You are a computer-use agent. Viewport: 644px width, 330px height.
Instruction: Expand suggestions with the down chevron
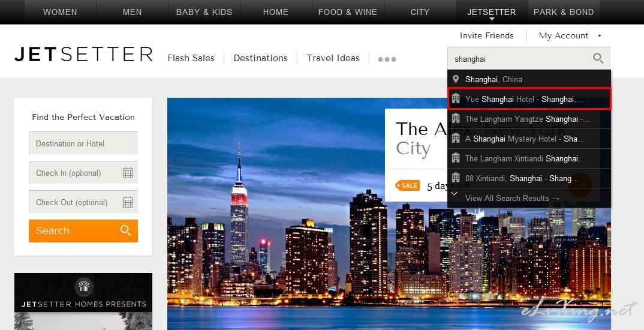pyautogui.click(x=455, y=194)
